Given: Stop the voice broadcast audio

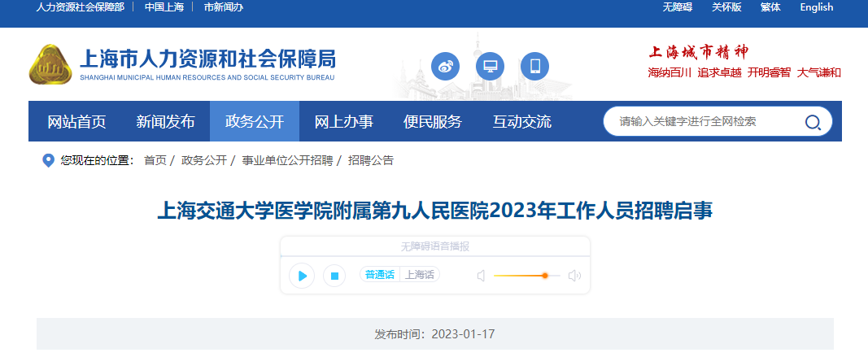Looking at the screenshot, I should 334,276.
